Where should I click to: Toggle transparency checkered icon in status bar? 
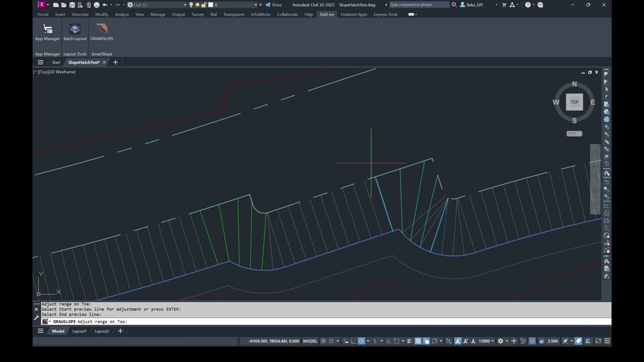(x=418, y=341)
